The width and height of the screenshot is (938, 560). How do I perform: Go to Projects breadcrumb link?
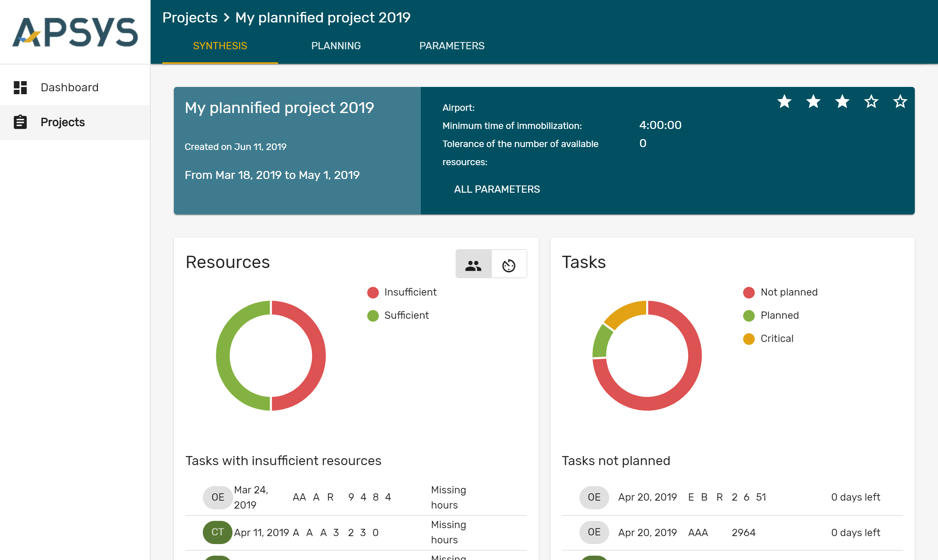pyautogui.click(x=190, y=18)
